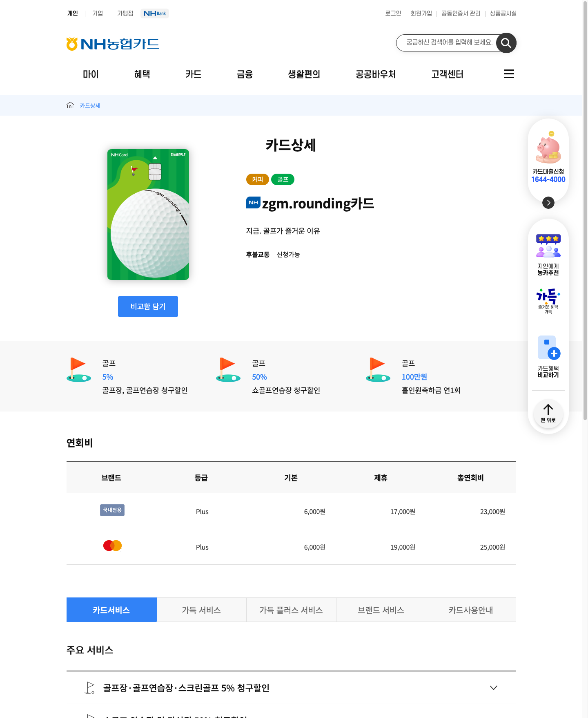Open the 가득 플러스 서비스 tab
This screenshot has height=718, width=588.
point(291,610)
